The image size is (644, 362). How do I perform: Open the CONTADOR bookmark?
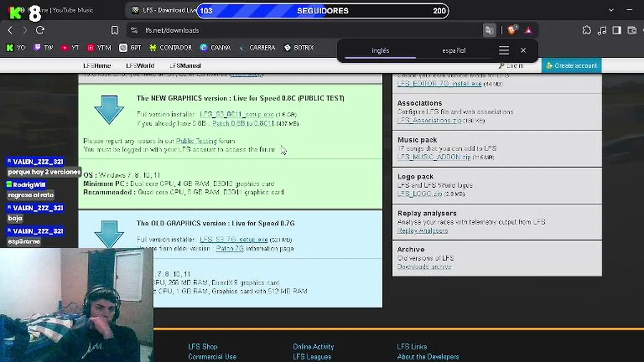tap(171, 48)
